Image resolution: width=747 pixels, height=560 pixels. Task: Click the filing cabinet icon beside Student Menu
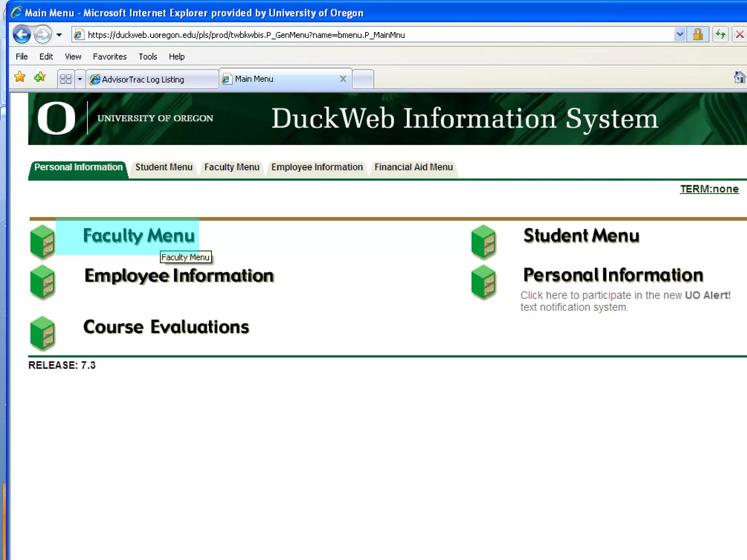(x=484, y=241)
